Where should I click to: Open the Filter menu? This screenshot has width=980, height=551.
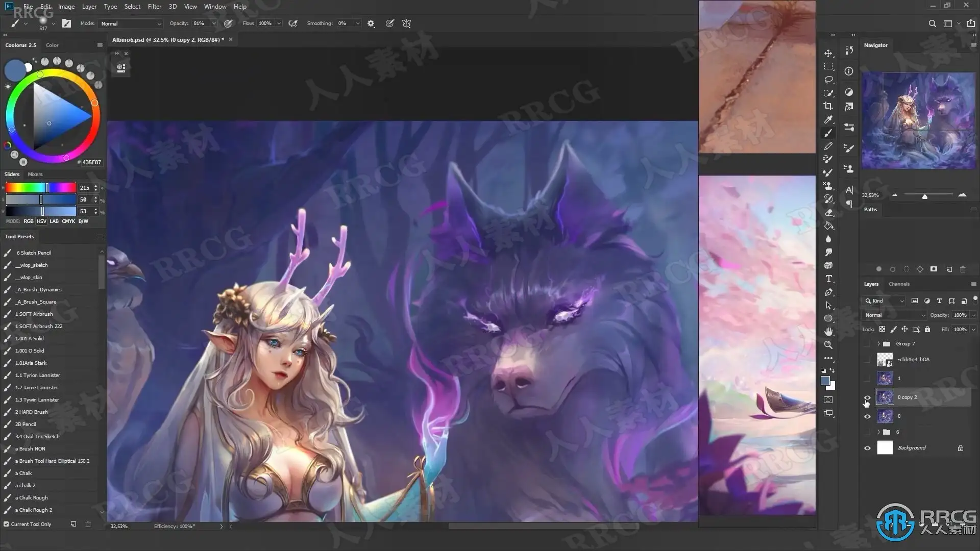[154, 7]
